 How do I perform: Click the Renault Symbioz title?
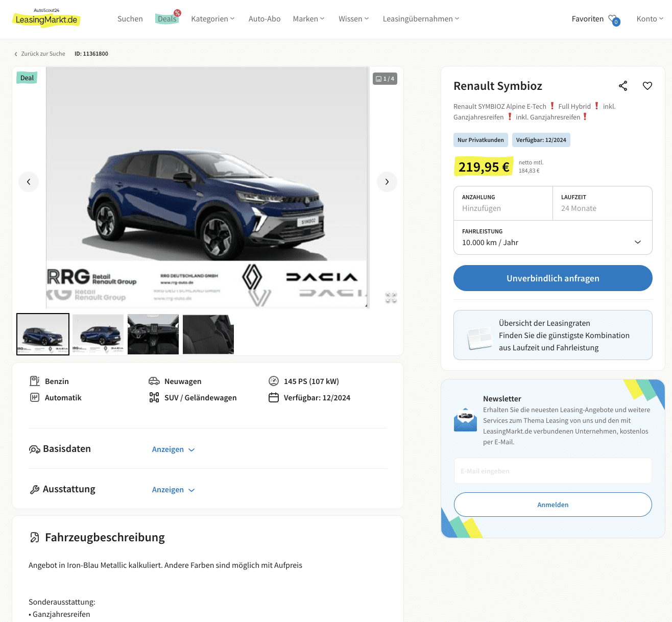coord(498,86)
